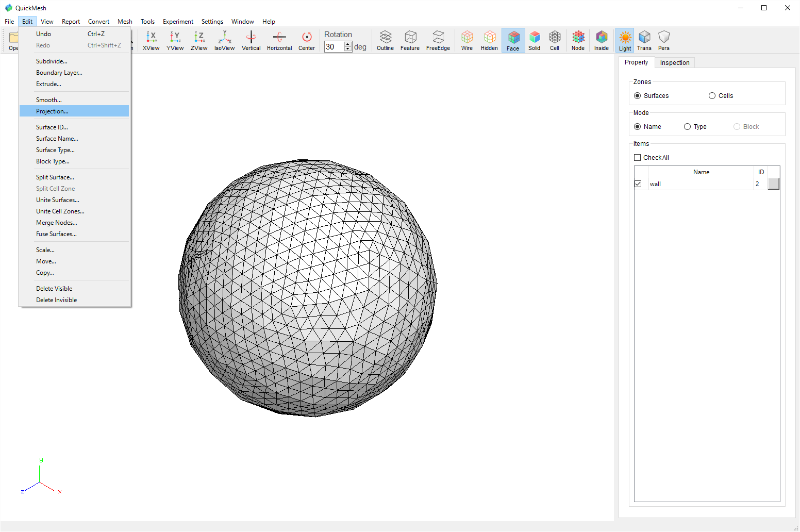Toggle Cell display mode

[x=555, y=40]
